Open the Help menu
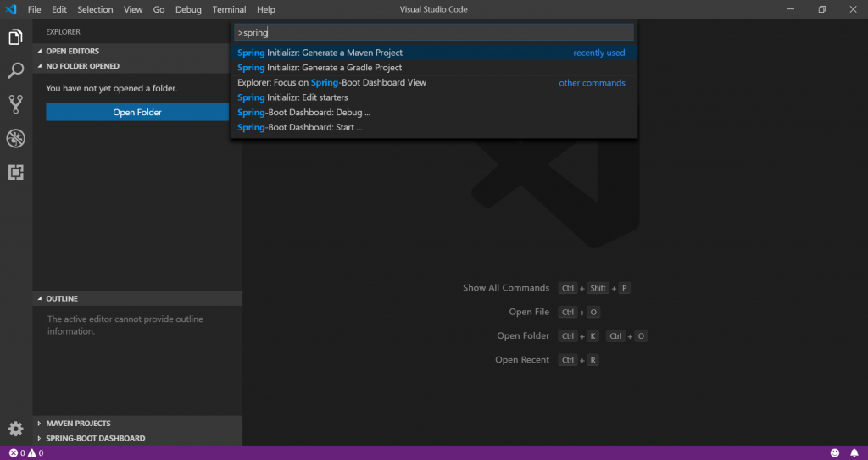Screen dimensions: 868x460 [265, 9]
